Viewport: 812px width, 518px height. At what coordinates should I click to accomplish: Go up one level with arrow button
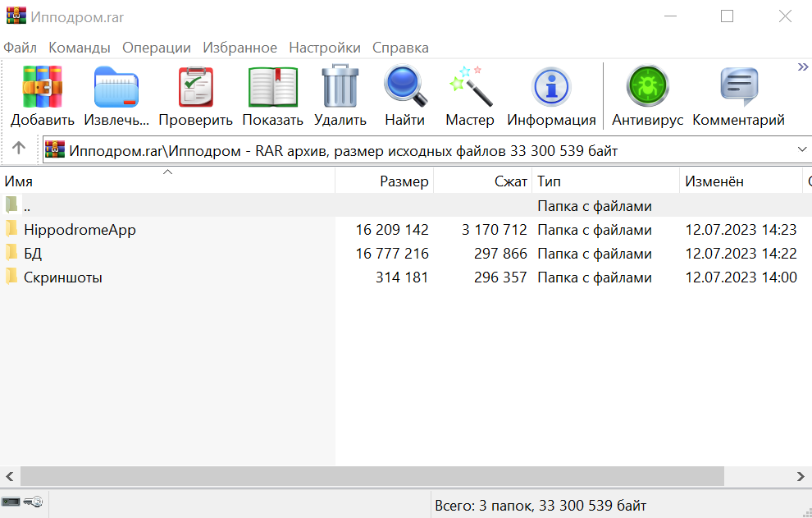(x=19, y=149)
